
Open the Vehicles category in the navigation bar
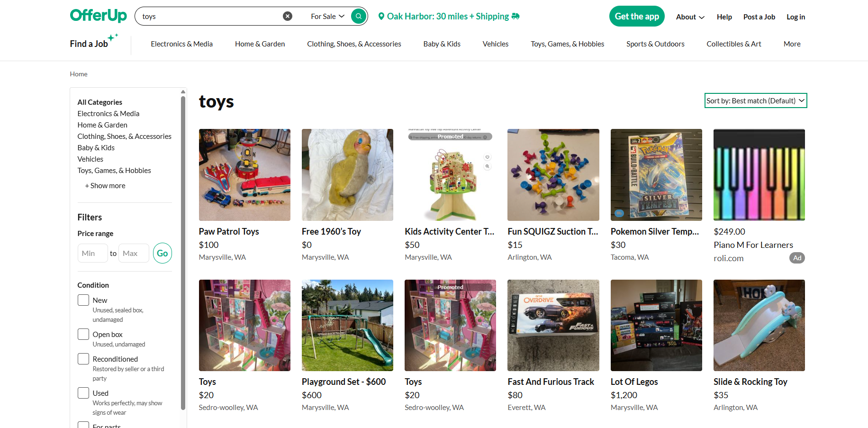pyautogui.click(x=495, y=44)
